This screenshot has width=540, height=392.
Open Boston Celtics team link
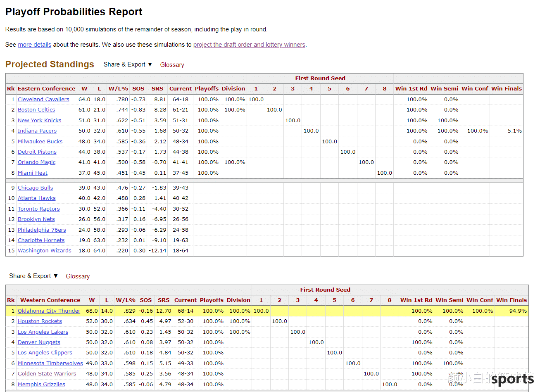point(36,110)
